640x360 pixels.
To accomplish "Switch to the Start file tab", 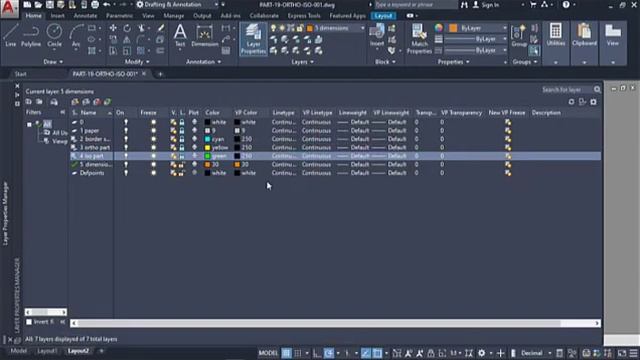I will coord(20,74).
